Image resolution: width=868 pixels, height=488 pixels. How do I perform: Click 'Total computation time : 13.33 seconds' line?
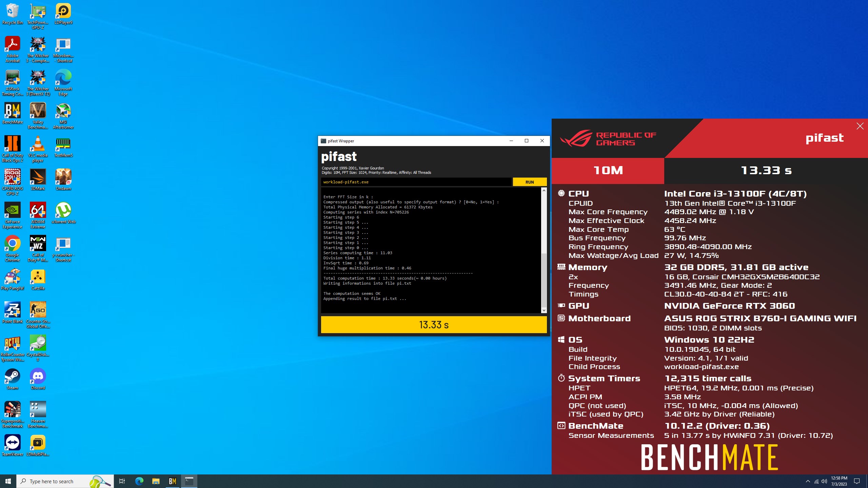[385, 278]
